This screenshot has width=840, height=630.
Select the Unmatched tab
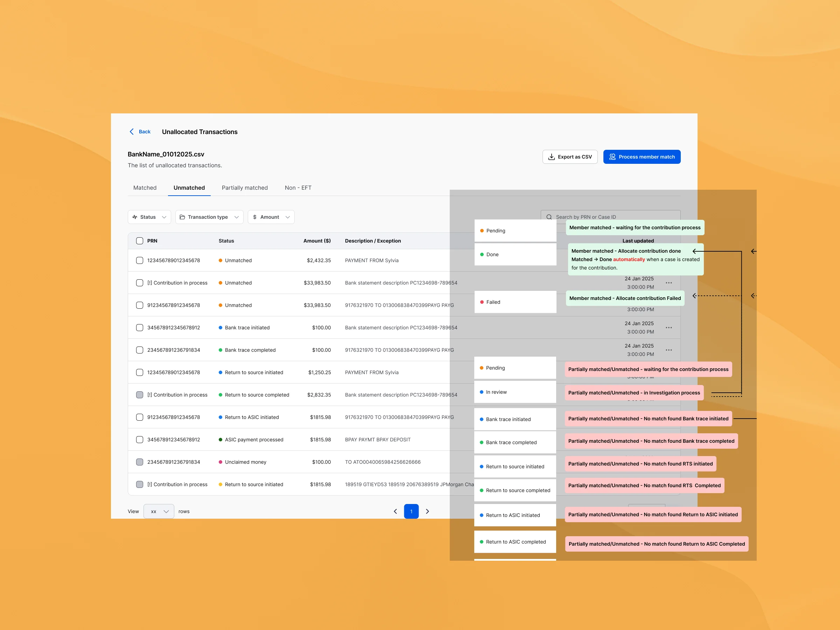pos(189,188)
